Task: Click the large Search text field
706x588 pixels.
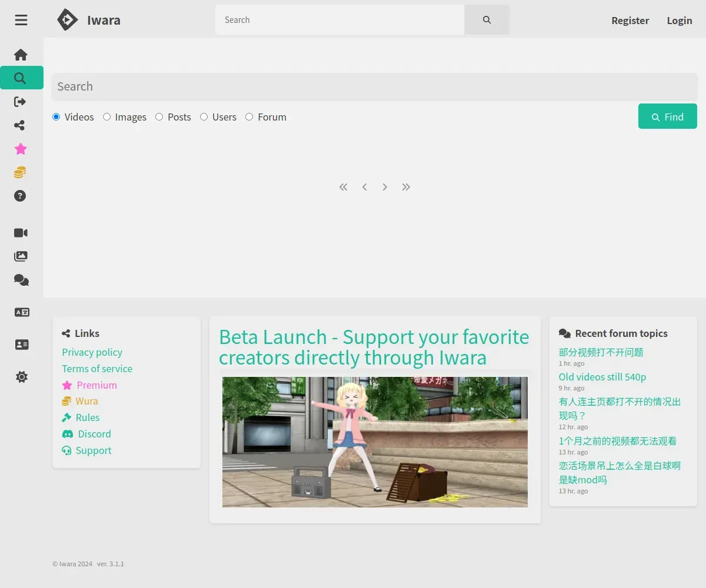Action: point(374,86)
